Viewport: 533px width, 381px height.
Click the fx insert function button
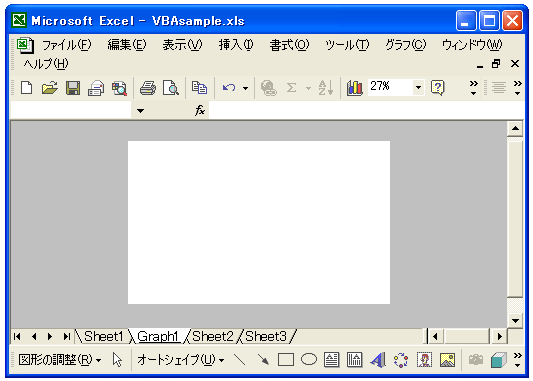(x=200, y=110)
